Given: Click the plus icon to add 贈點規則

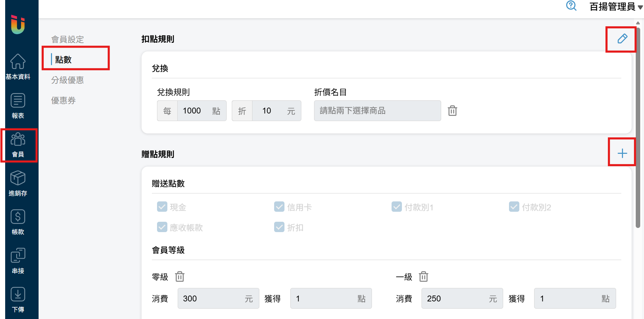Looking at the screenshot, I should [x=622, y=153].
